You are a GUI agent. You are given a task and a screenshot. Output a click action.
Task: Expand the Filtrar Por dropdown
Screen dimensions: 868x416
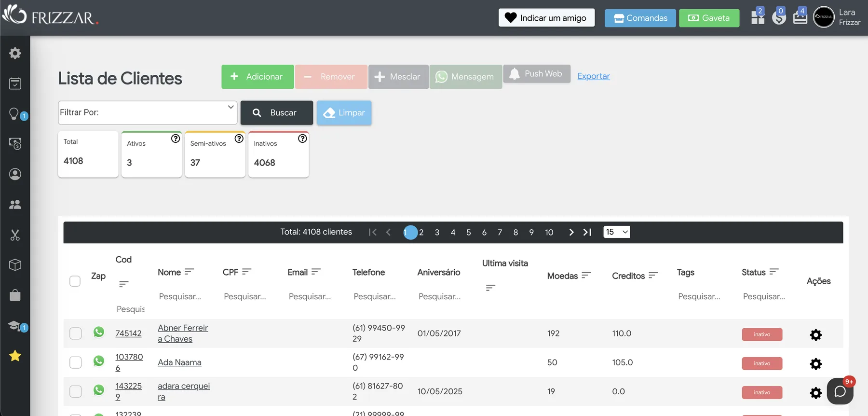click(148, 112)
